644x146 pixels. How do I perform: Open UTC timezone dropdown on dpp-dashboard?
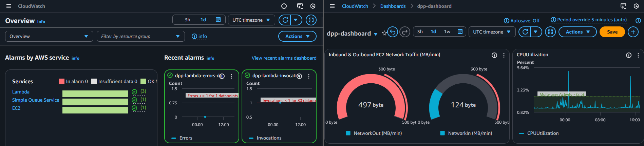coord(492,32)
